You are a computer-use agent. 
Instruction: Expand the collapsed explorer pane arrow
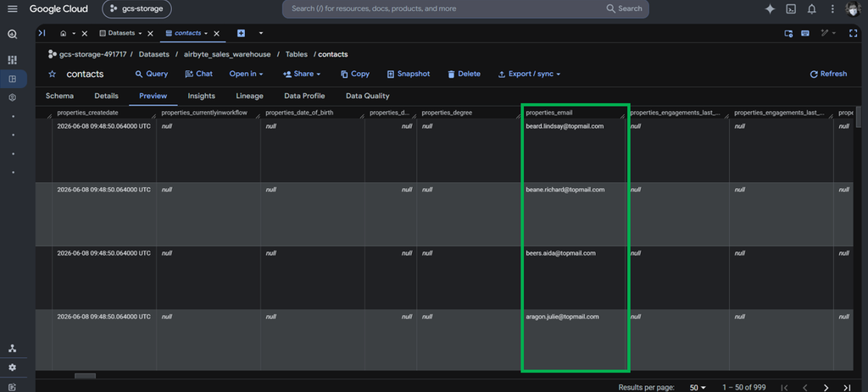point(42,33)
